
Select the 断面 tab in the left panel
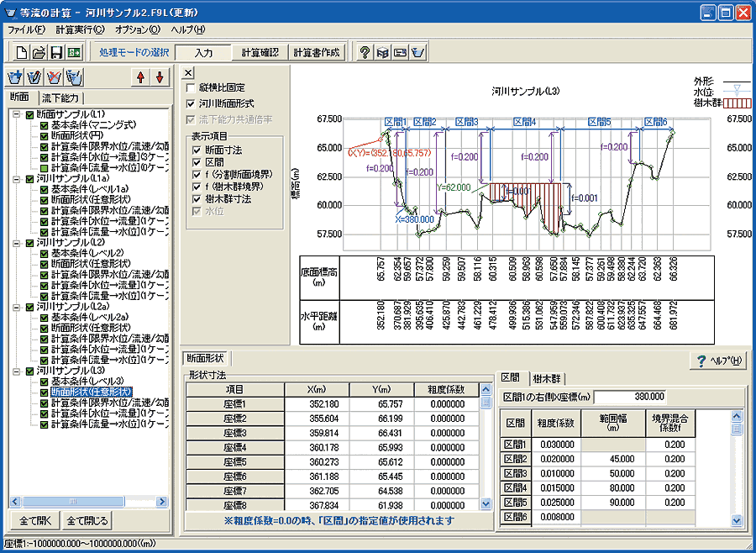pos(20,97)
